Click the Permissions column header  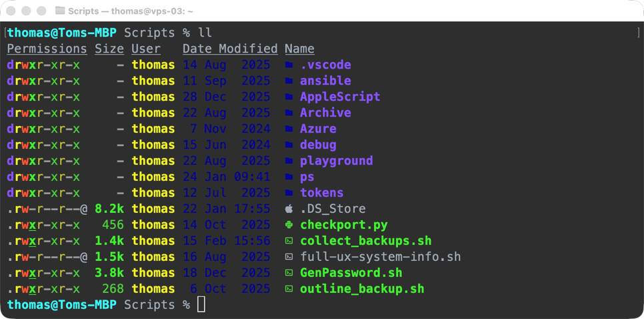point(47,49)
